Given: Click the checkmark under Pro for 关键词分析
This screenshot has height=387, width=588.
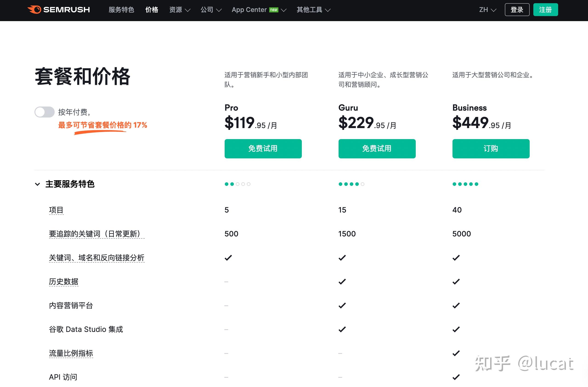Looking at the screenshot, I should click(x=228, y=258).
